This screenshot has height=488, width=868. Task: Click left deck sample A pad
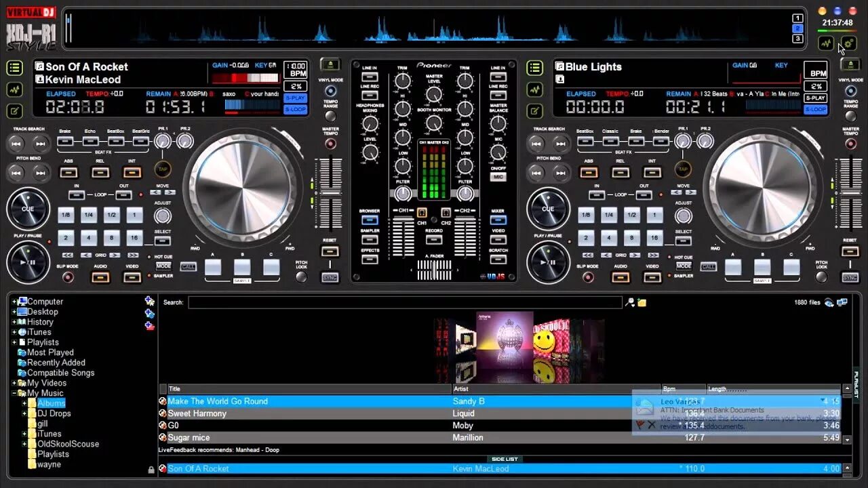coord(213,267)
